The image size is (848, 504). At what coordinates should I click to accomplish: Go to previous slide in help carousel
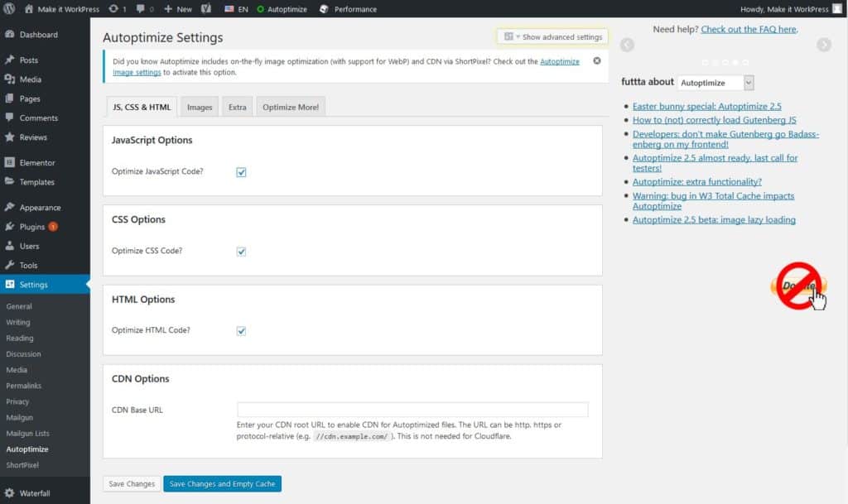pos(628,45)
